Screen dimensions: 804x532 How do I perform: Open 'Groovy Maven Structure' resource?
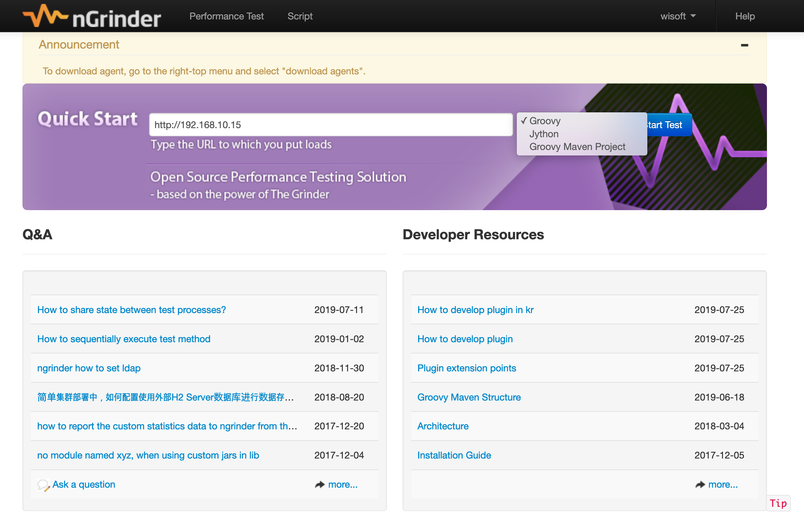469,397
